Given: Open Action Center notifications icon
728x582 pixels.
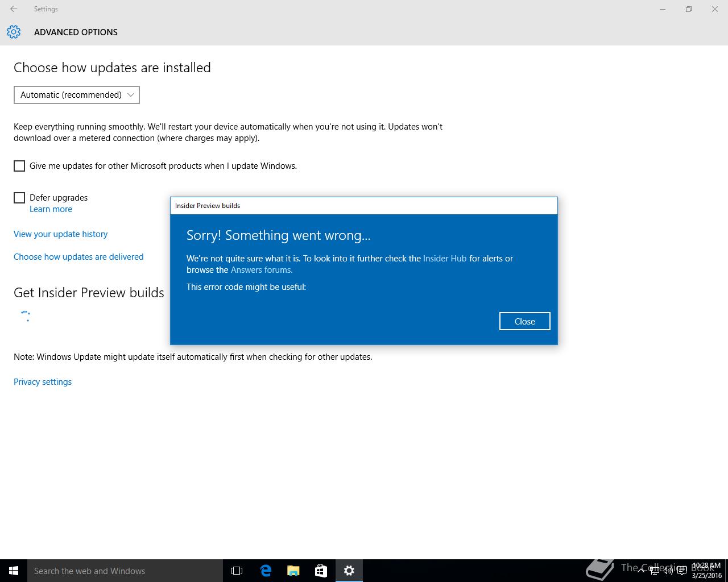Looking at the screenshot, I should tap(682, 571).
